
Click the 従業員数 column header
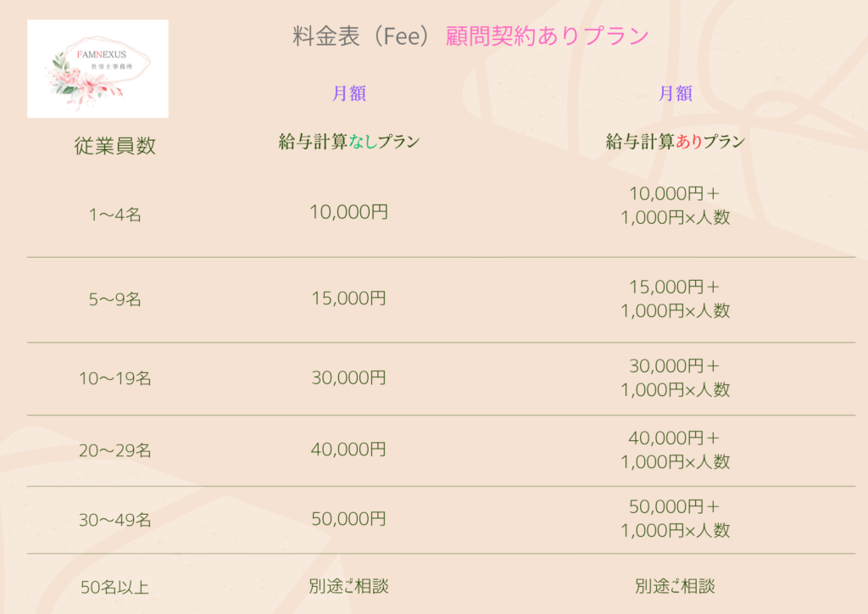115,146
